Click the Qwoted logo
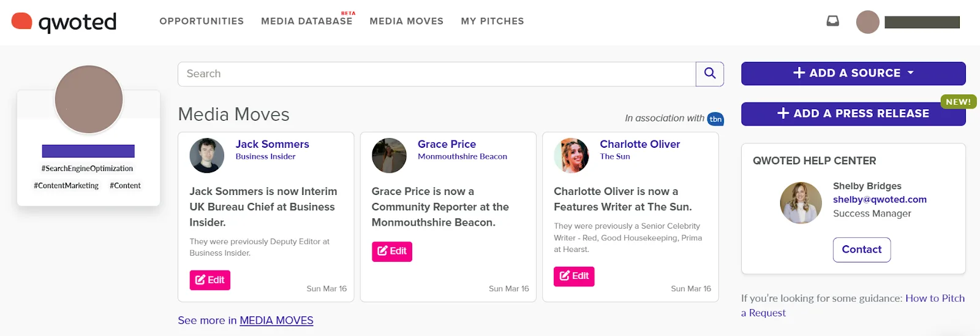980x336 pixels. pyautogui.click(x=64, y=22)
